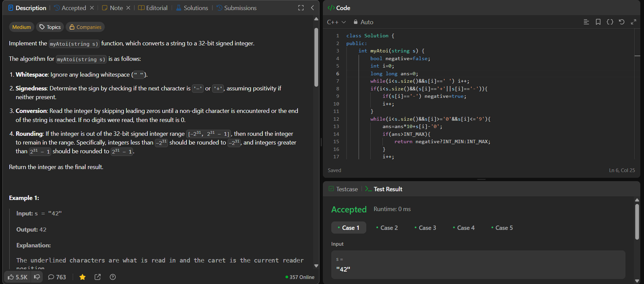Click the 'Return the integer as the final result.' text

[x=57, y=167]
